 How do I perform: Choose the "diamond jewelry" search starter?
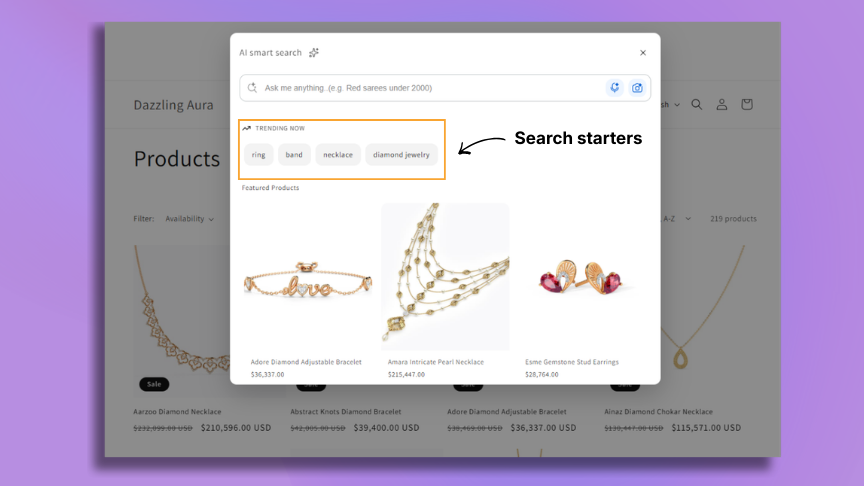(401, 155)
